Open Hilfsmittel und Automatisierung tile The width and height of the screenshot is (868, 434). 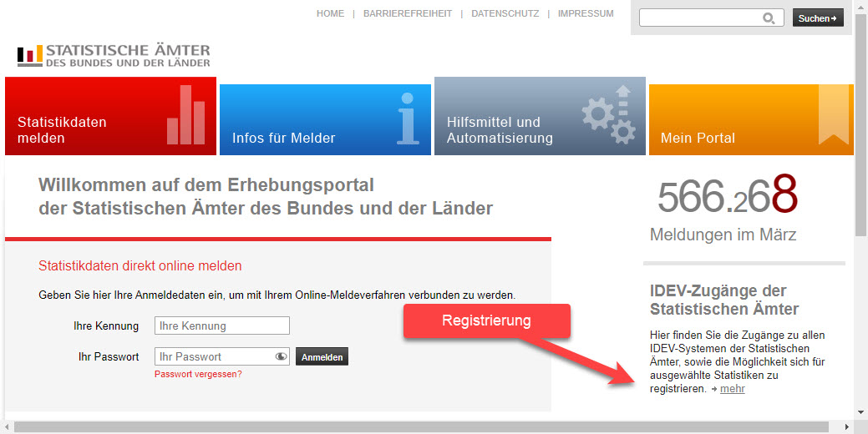(540, 116)
